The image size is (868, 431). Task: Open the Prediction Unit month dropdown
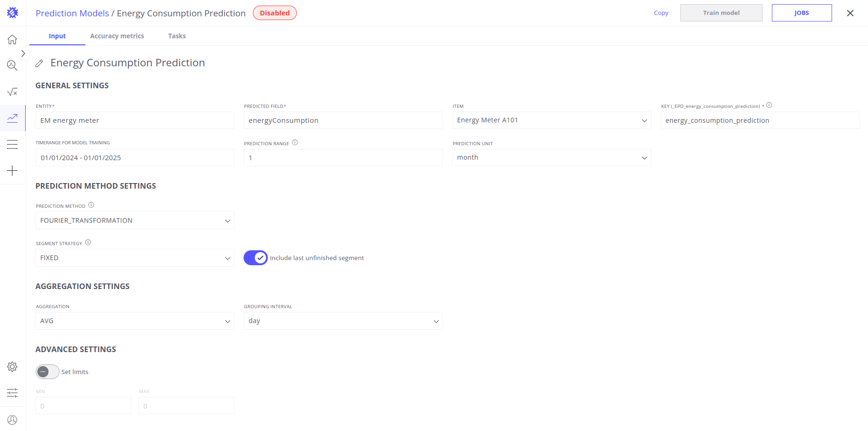551,158
